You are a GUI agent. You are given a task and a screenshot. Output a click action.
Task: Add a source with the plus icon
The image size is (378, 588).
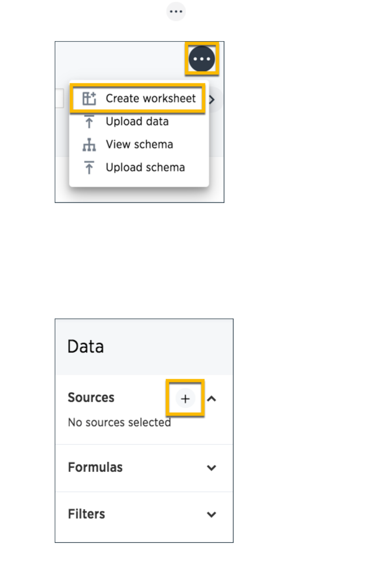185,398
